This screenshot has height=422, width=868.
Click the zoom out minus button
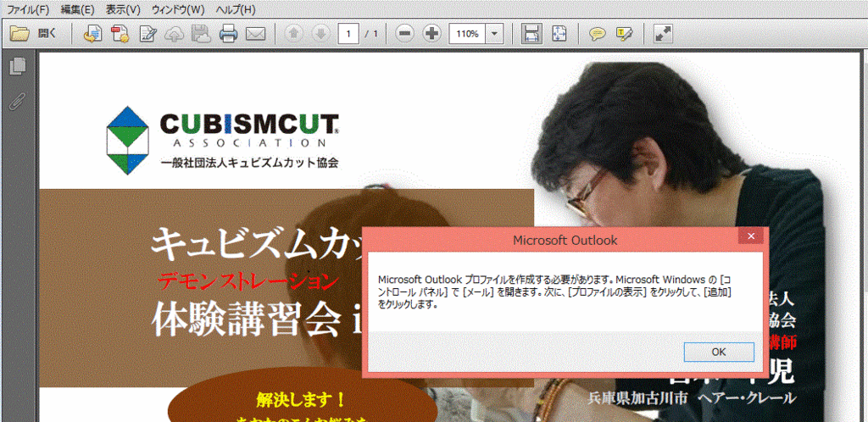(405, 34)
